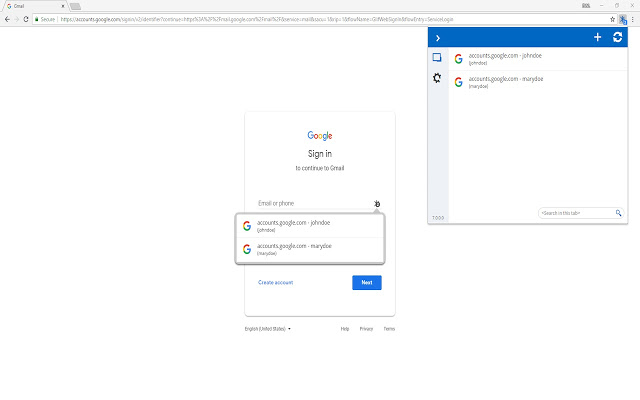Open the current tab entries sidebar icon
The image size is (640, 400).
pyautogui.click(x=437, y=58)
